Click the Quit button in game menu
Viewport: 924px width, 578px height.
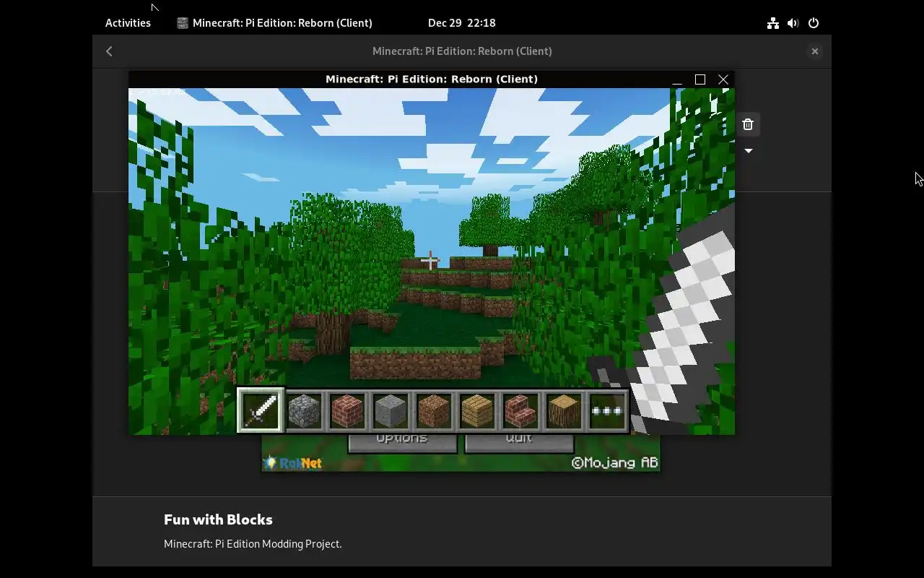coord(519,443)
